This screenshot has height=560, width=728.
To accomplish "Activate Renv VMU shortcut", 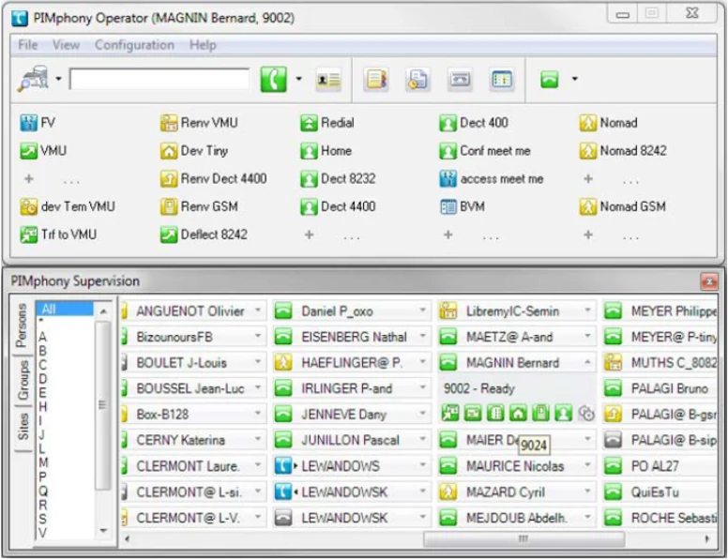I will point(199,123).
